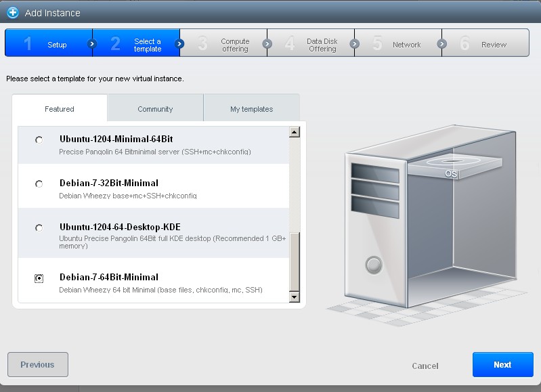Click the Add Instance plus icon
This screenshot has height=392, width=541.
click(12, 13)
